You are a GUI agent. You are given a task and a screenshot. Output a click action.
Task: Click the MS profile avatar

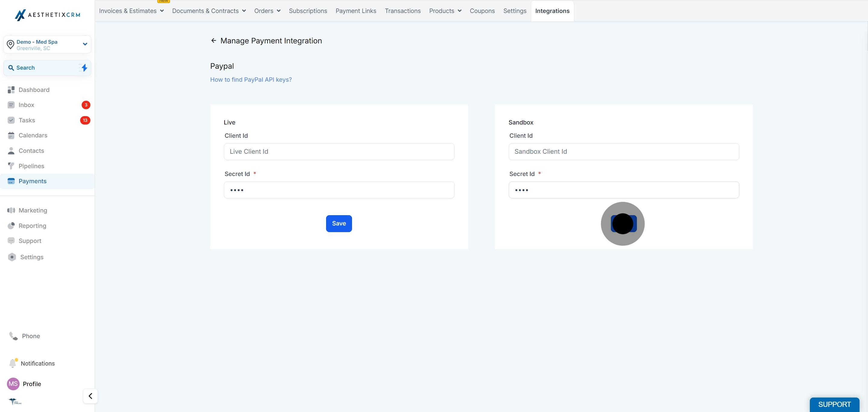pos(13,384)
